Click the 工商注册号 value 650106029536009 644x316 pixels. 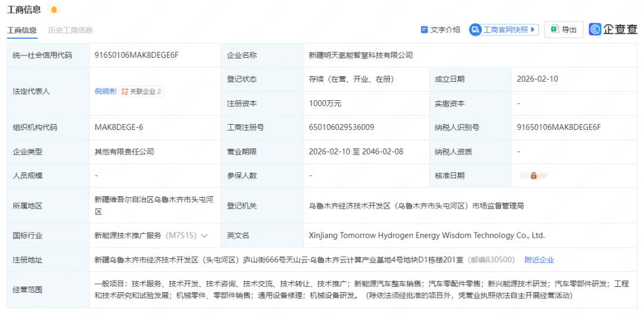342,127
